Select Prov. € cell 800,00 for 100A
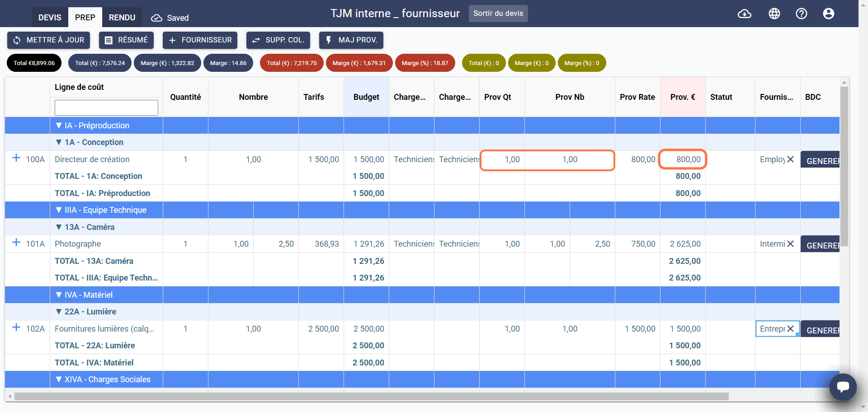Image resolution: width=868 pixels, height=412 pixels. (683, 159)
